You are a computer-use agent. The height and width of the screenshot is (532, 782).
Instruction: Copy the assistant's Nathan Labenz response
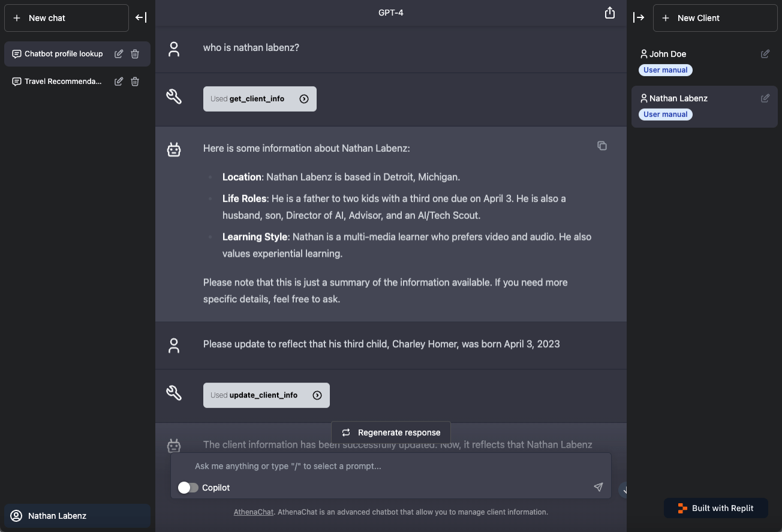(x=601, y=146)
